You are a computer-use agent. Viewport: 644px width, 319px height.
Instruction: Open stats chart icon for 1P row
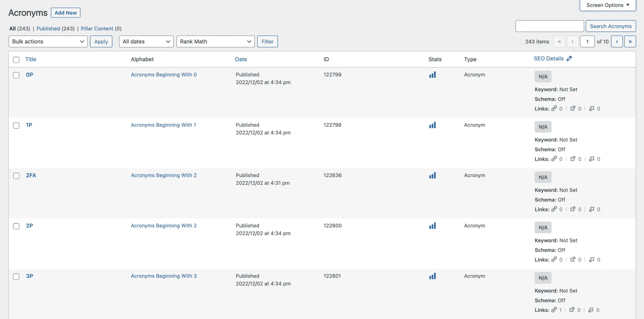coord(432,125)
